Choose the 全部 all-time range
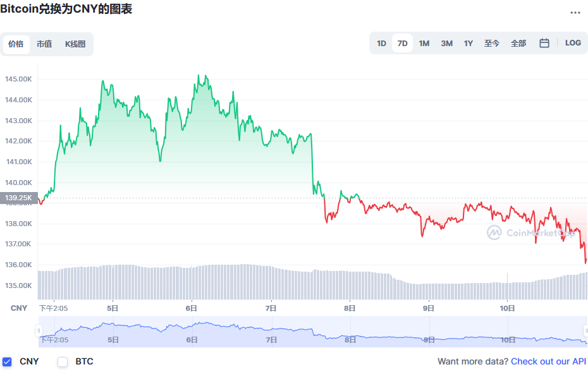The image size is (588, 379). pos(518,44)
